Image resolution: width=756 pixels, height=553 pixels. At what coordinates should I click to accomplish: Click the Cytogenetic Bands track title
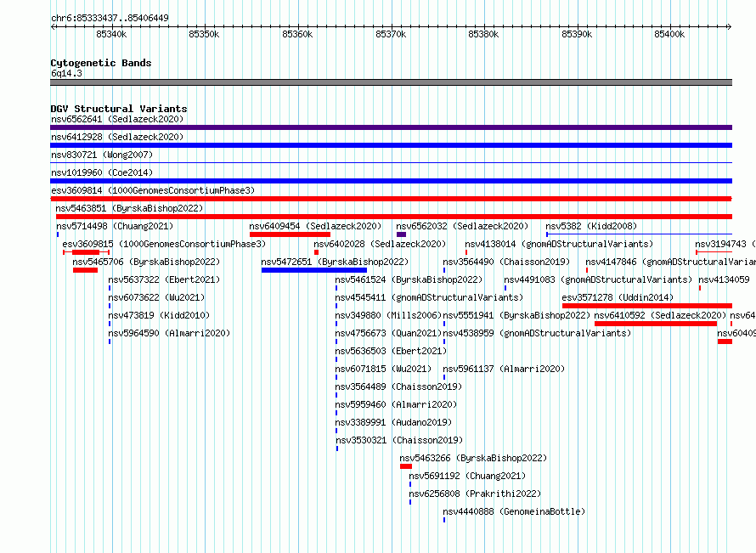pyautogui.click(x=101, y=63)
